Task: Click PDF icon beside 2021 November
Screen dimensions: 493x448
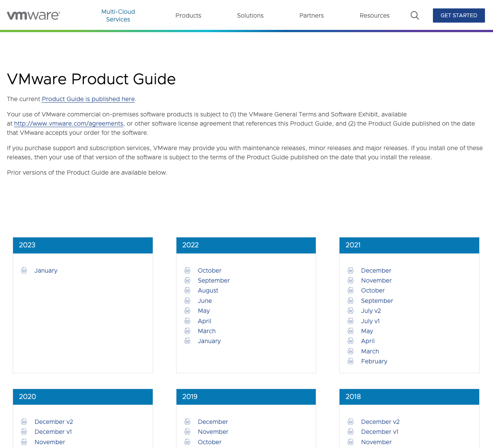Action: 351,280
